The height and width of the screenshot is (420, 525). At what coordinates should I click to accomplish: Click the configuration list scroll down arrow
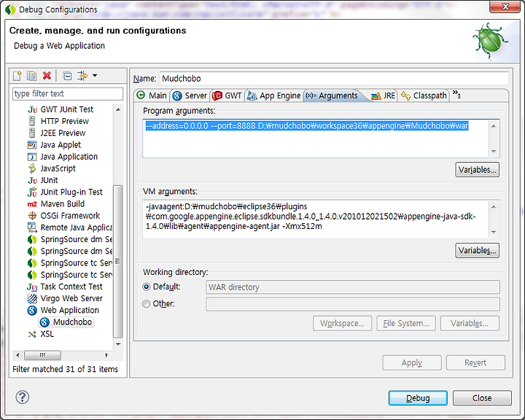[x=118, y=344]
